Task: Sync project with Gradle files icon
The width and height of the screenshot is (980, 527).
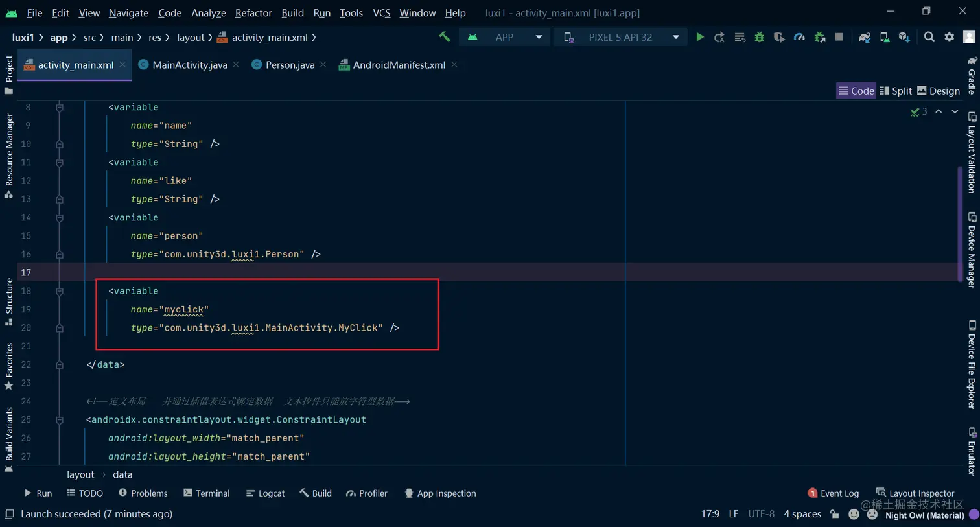Action: coord(865,37)
